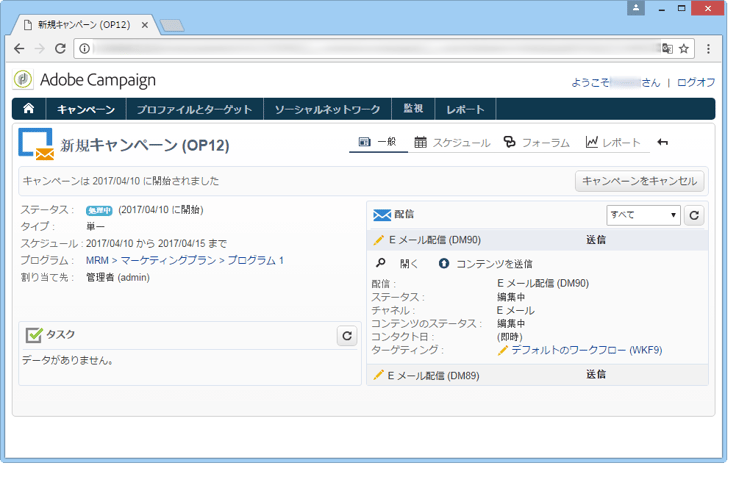Select 新規キャンペーン (OP12) browser tab
Image resolution: width=750 pixels, height=485 pixels.
pos(84,25)
